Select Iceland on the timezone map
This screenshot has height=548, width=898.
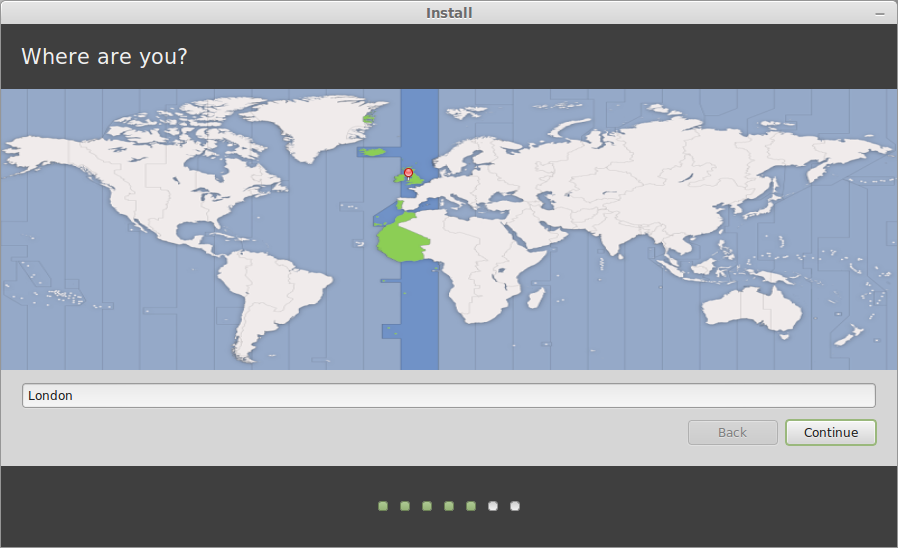(x=373, y=152)
